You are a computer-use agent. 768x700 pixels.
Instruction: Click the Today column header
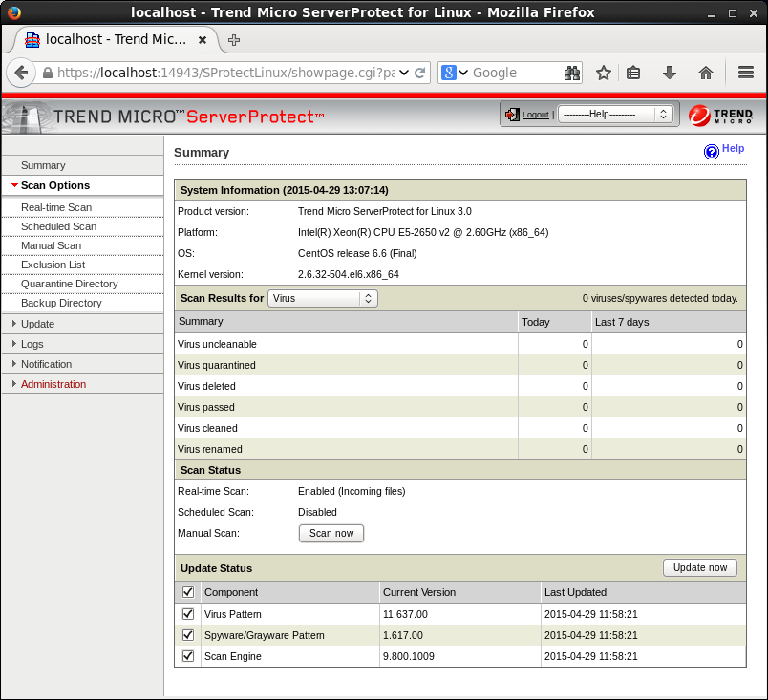(535, 322)
